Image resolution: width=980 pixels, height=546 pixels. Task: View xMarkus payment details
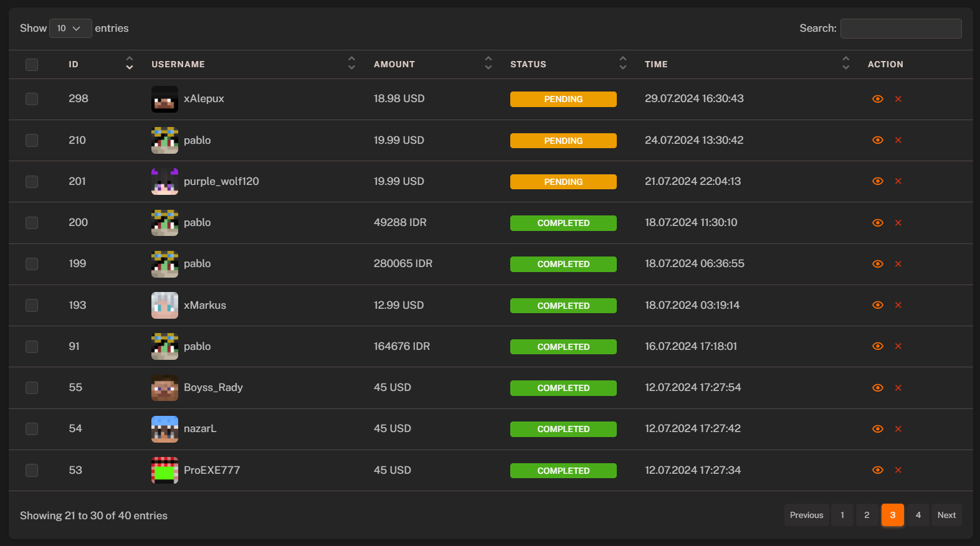(878, 305)
